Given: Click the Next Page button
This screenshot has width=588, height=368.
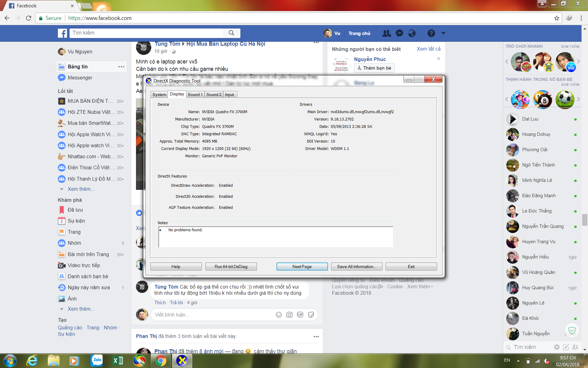Looking at the screenshot, I should pyautogui.click(x=302, y=266).
